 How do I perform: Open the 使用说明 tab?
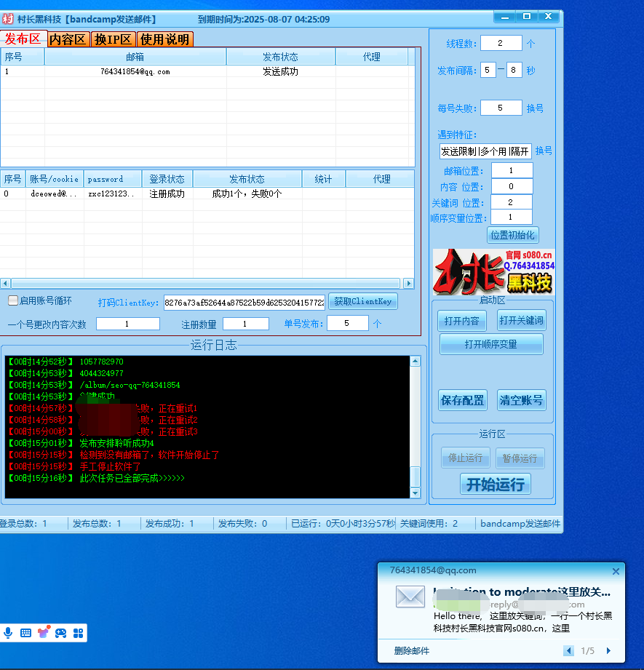click(x=165, y=39)
